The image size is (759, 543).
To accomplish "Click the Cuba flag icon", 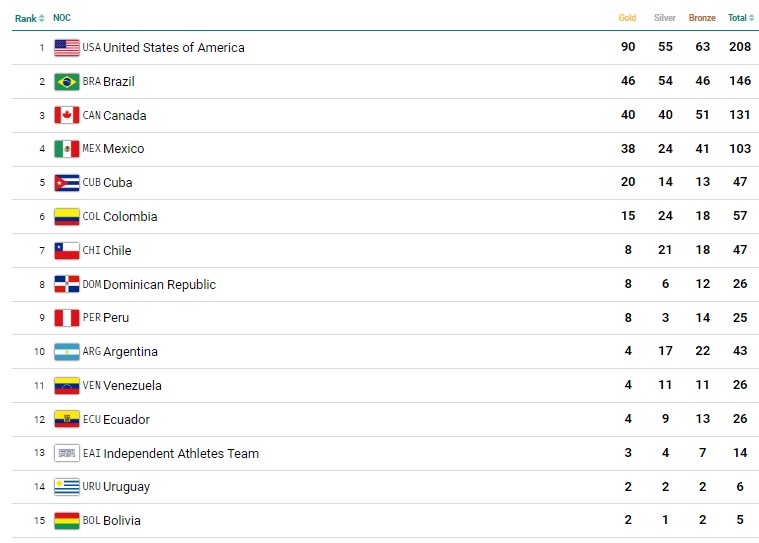I will coord(67,183).
